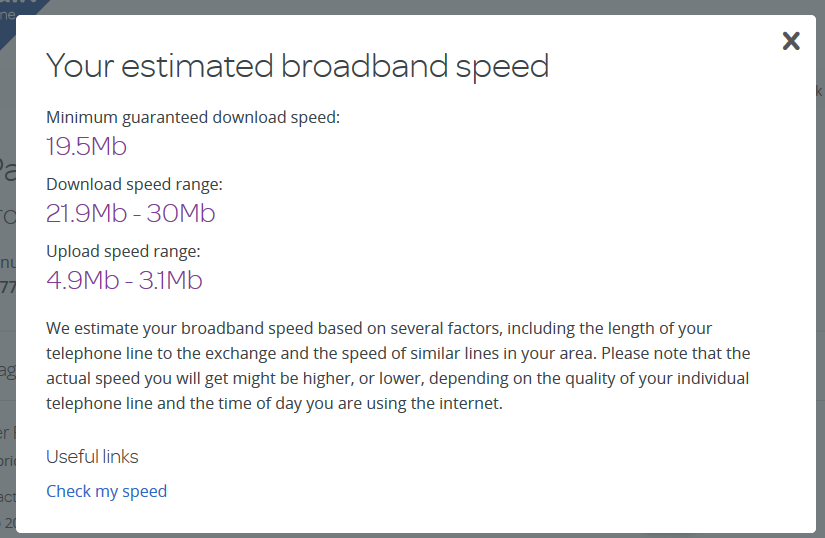
Task: Click the dimmed area right of the dialog
Action: pos(820,300)
